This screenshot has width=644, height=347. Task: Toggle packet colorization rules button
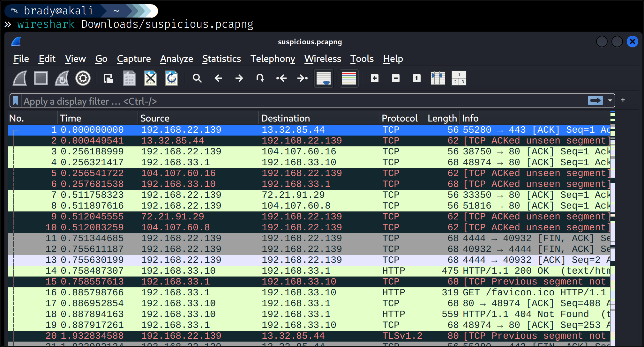[349, 78]
